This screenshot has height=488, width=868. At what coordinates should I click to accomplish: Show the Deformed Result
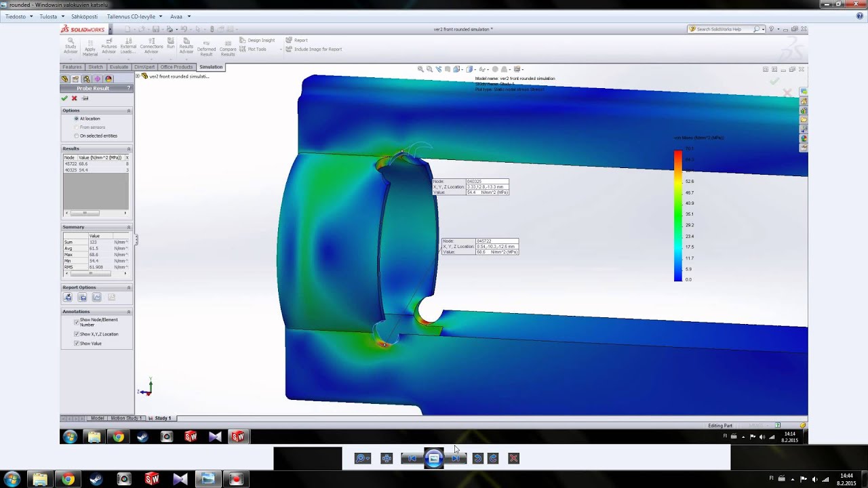pyautogui.click(x=206, y=47)
